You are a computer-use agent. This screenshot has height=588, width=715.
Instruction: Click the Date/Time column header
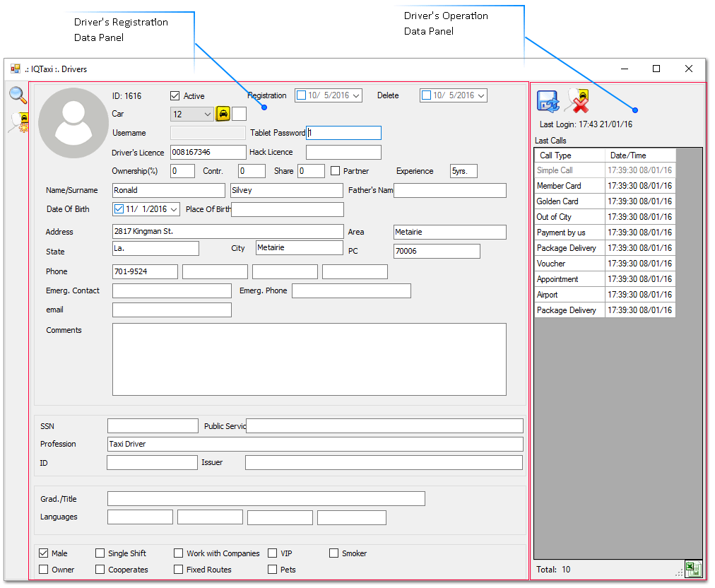(x=640, y=155)
